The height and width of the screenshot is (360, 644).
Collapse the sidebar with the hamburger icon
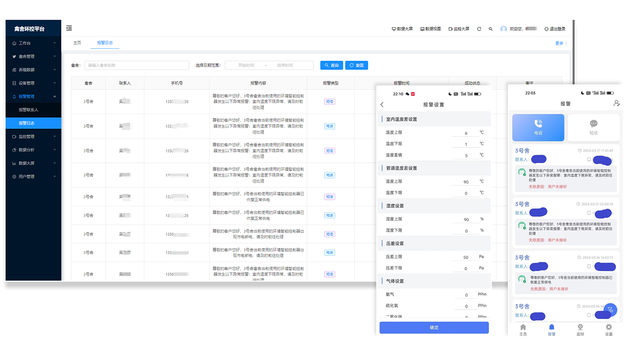coord(69,29)
